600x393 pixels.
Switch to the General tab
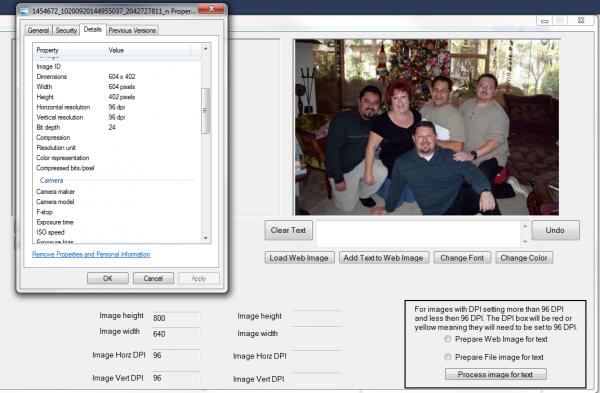[x=38, y=30]
